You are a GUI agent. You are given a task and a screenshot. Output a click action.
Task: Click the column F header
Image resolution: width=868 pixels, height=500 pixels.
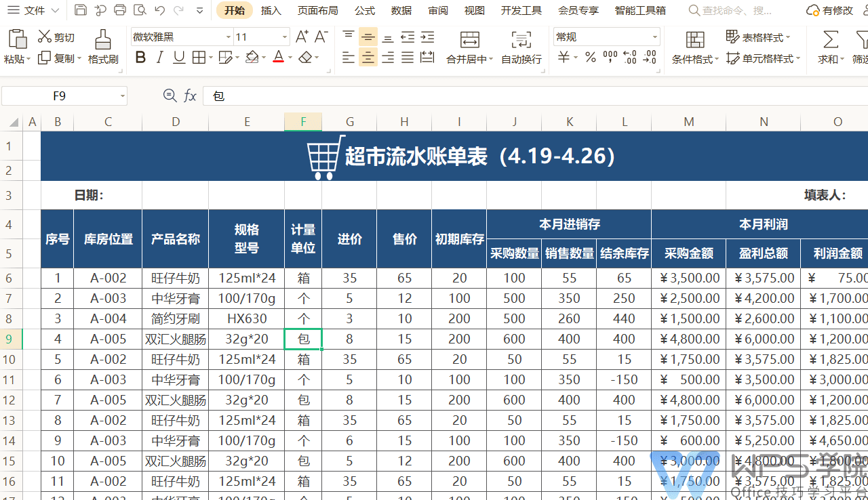coord(303,122)
